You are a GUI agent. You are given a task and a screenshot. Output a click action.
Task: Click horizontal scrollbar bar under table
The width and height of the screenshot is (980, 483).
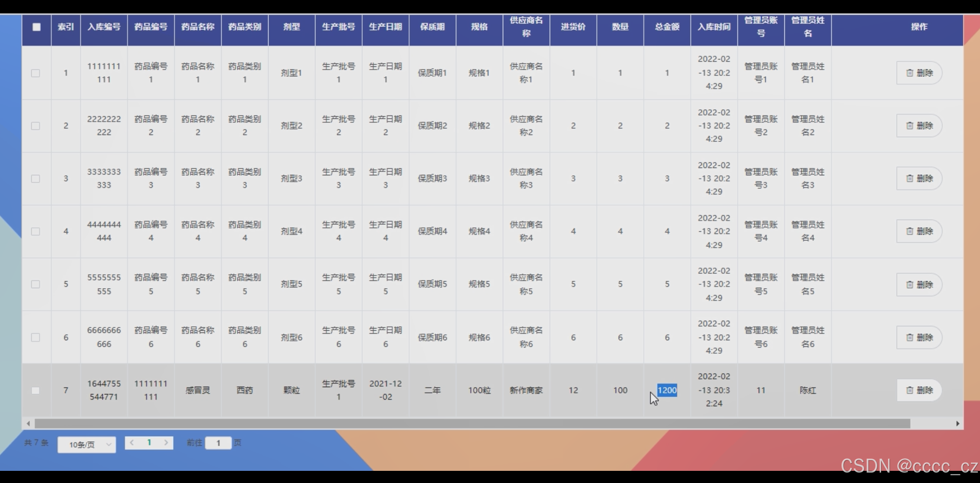pos(472,424)
